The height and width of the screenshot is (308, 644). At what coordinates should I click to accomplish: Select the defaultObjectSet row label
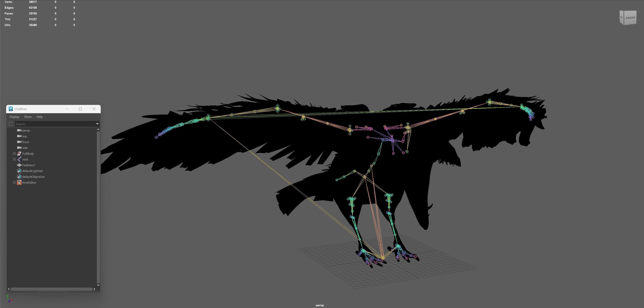[x=34, y=176]
